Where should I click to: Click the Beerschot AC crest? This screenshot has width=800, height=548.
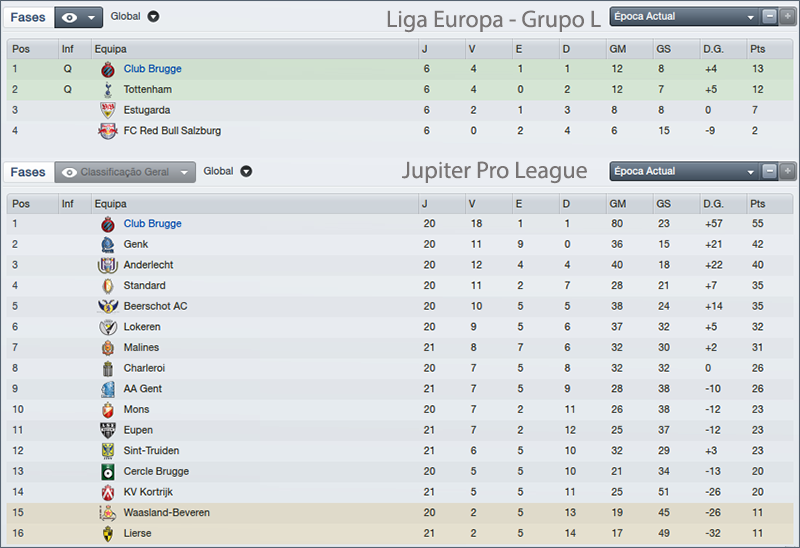pyautogui.click(x=108, y=306)
